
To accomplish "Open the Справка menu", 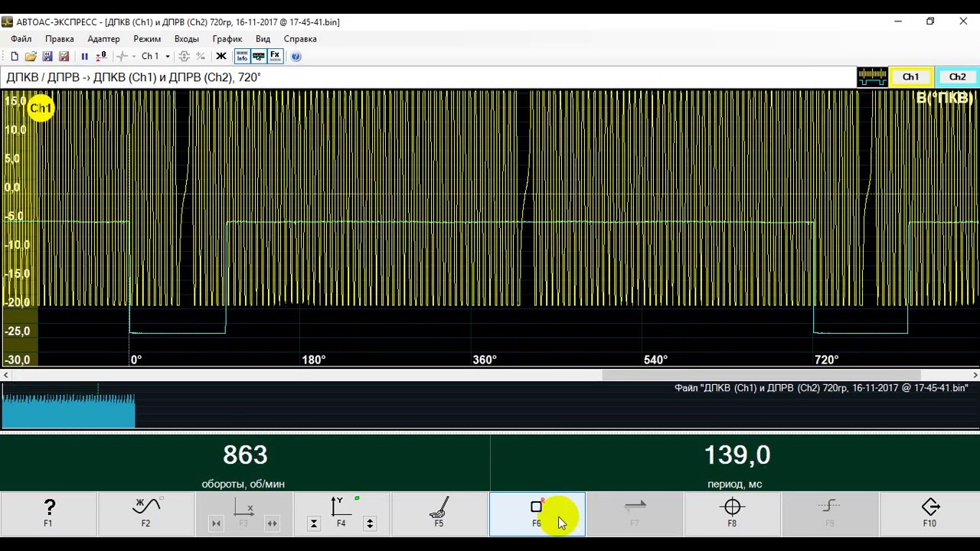I will coord(300,39).
